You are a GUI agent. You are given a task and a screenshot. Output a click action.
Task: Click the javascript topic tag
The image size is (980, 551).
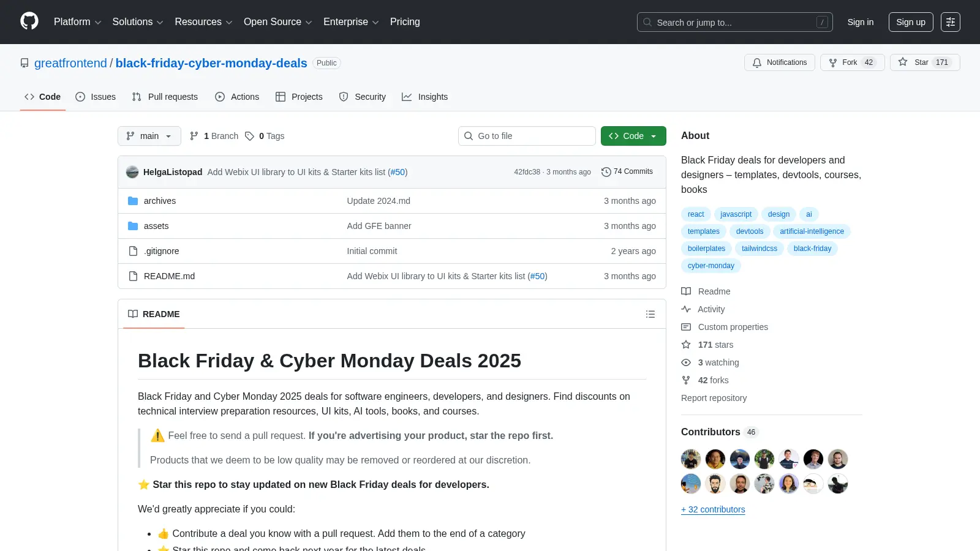[736, 214]
